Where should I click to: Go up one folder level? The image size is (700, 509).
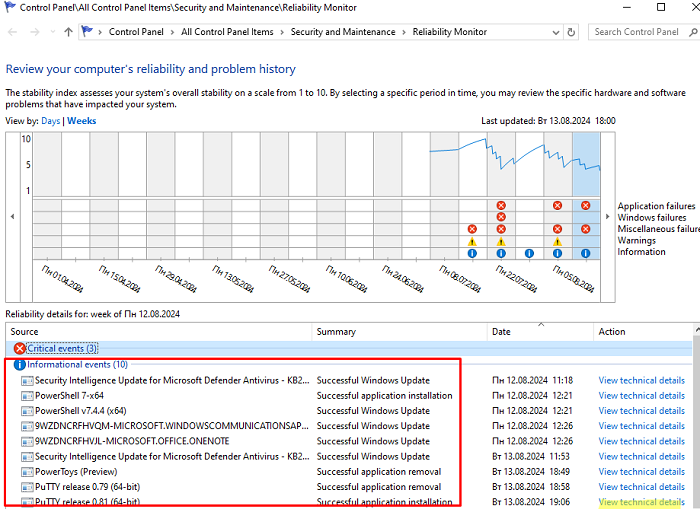pyautogui.click(x=68, y=32)
